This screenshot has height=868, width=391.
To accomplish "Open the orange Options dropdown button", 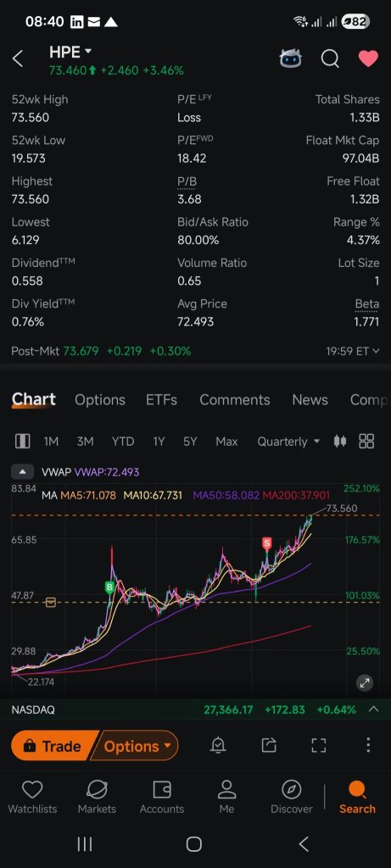I will point(136,746).
